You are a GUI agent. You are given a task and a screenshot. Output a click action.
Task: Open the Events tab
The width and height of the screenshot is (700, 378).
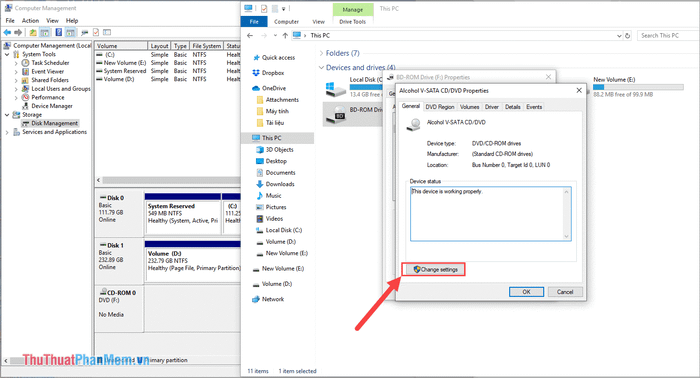534,107
